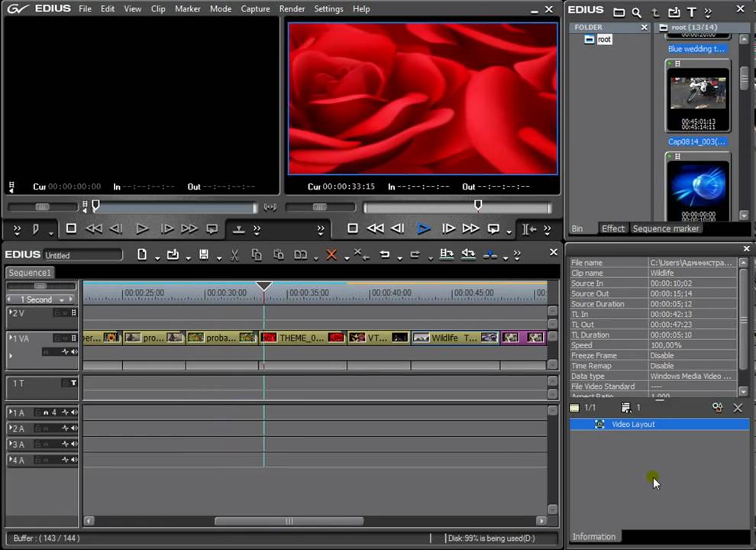This screenshot has height=550, width=756.
Task: Click the Add Title 'T' icon in bin toolbar
Action: tap(691, 12)
